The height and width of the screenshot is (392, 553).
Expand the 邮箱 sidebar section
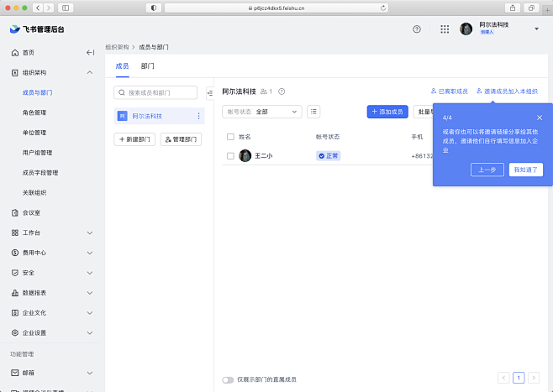tap(90, 373)
